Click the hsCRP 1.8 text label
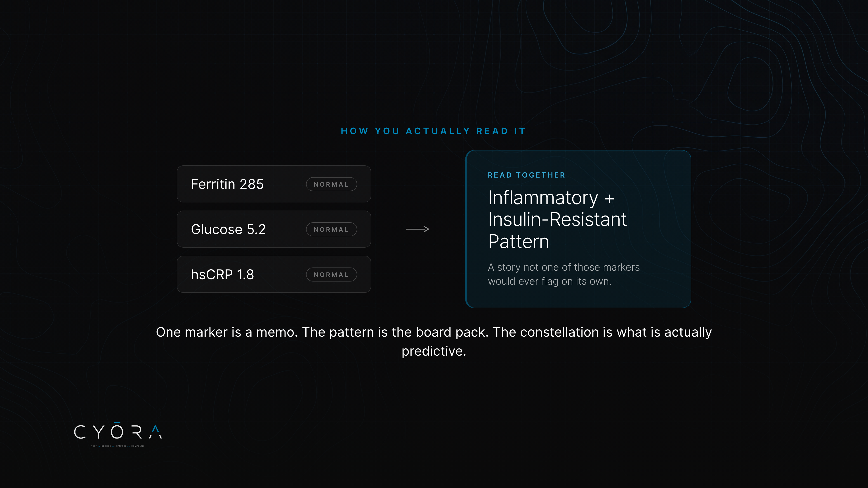This screenshot has width=868, height=488. pos(222,274)
